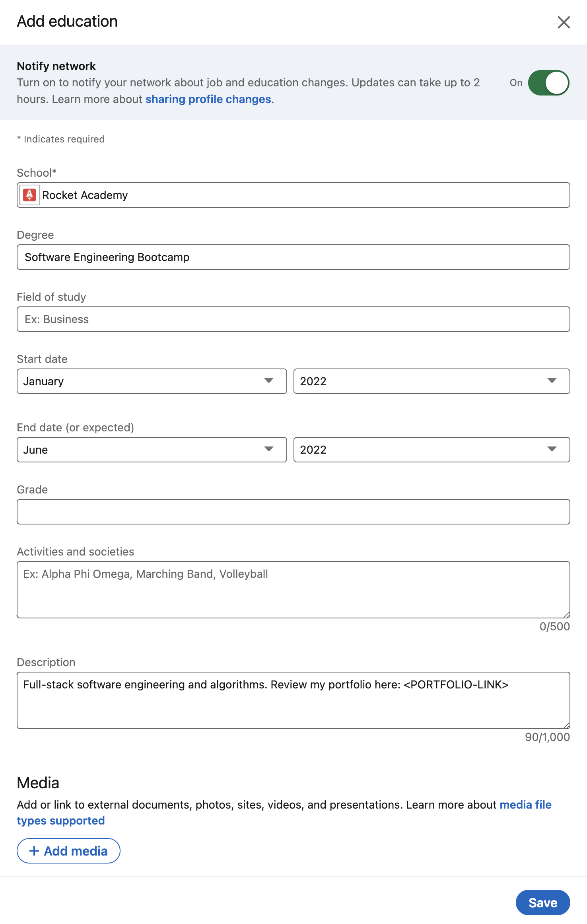
Task: Toggle off the Notify network switch
Action: click(x=548, y=83)
